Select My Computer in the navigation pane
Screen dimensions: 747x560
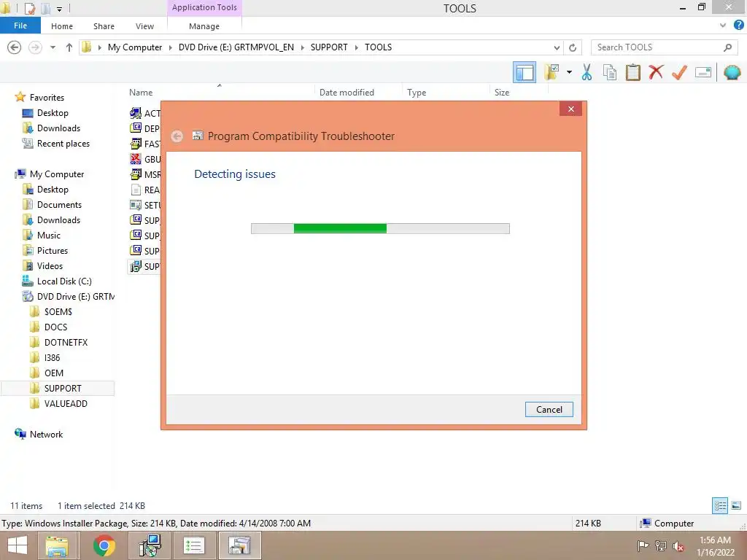(57, 174)
